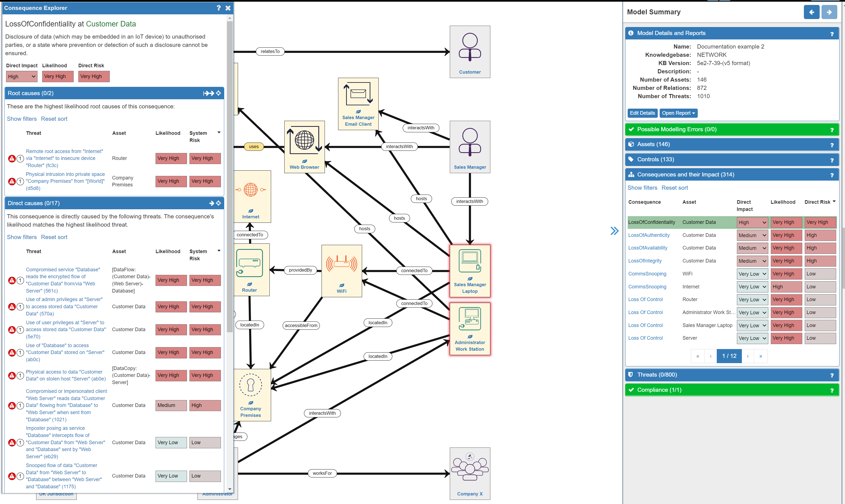Select the Sales Manager person node
This screenshot has height=504, width=845.
tap(470, 147)
